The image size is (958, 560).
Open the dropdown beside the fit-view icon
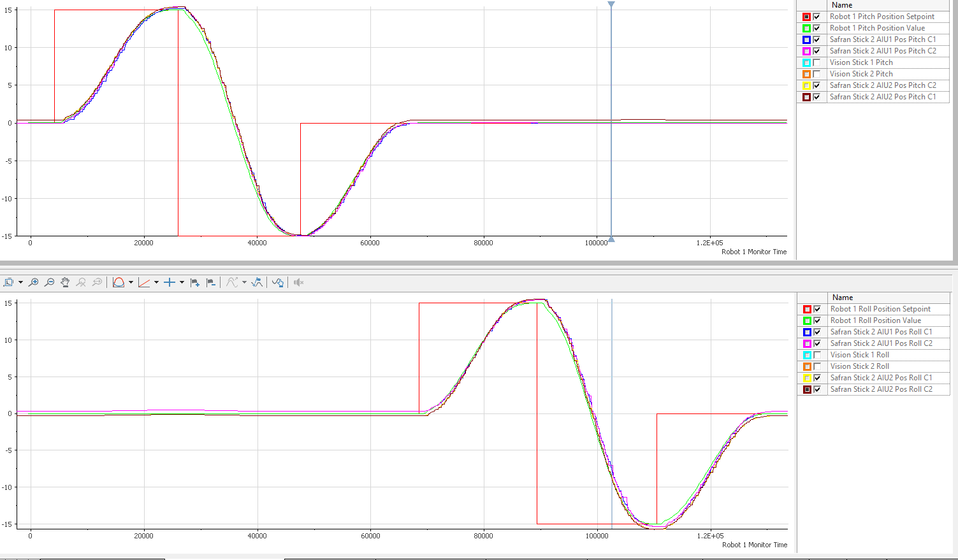point(20,282)
